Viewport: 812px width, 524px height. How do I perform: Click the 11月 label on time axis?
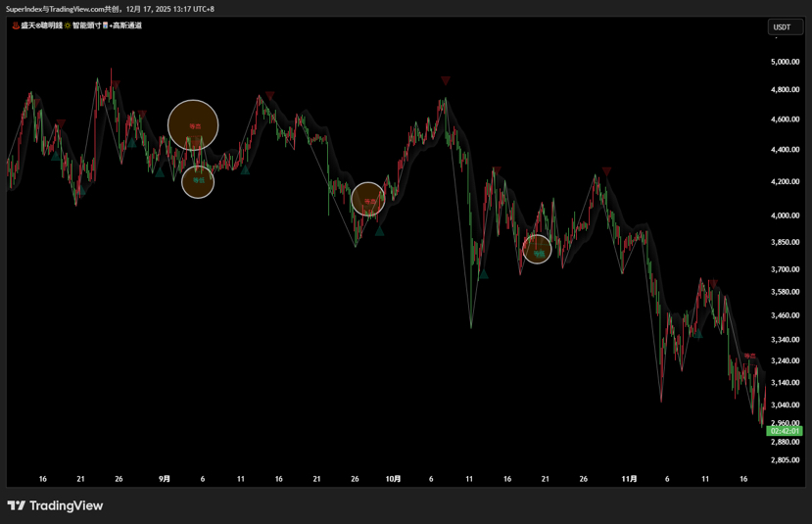pyautogui.click(x=630, y=479)
